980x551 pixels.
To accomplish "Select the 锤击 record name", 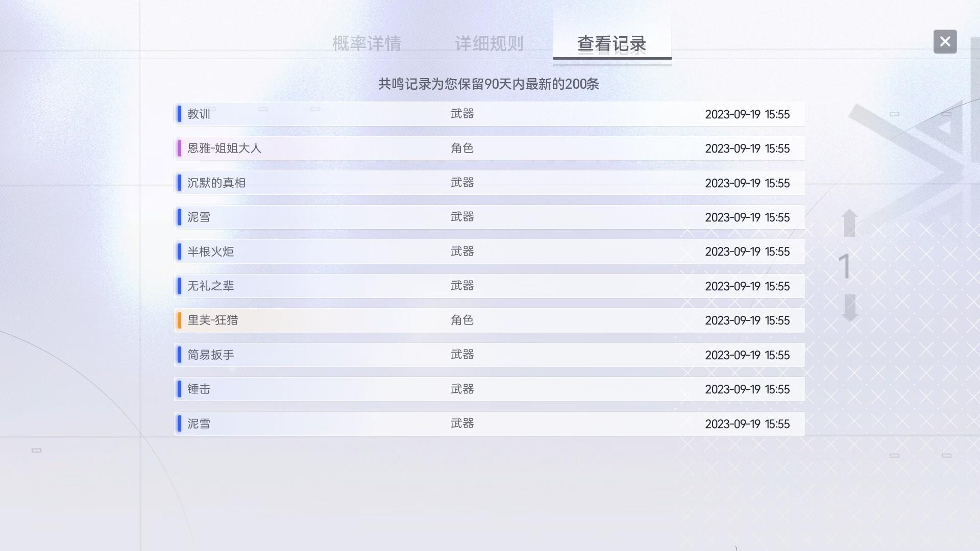I will tap(199, 389).
